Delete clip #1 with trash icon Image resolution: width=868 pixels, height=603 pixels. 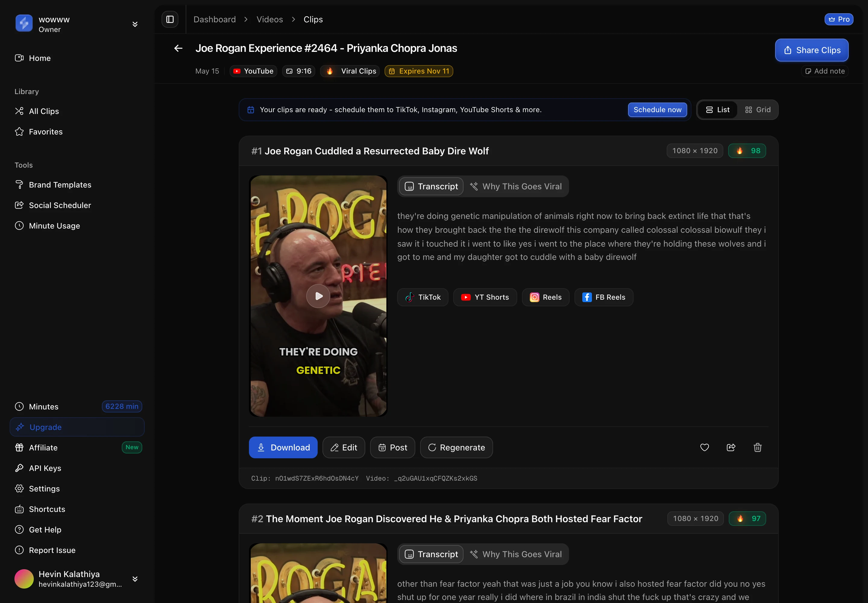(757, 447)
